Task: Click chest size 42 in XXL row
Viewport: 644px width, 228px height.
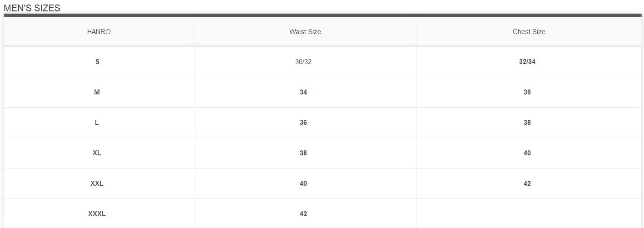Action: coord(527,183)
